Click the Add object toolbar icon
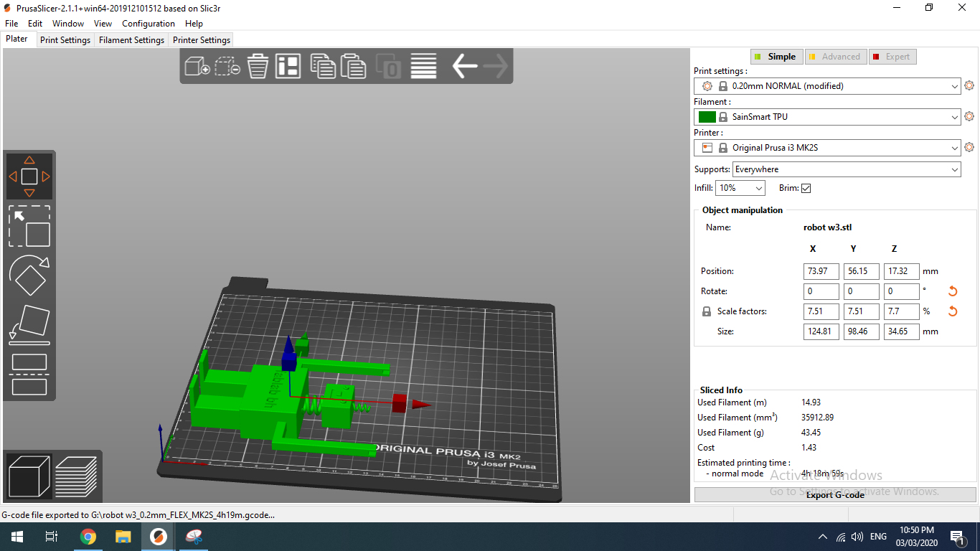Screen dimensions: 980x551 pos(197,66)
